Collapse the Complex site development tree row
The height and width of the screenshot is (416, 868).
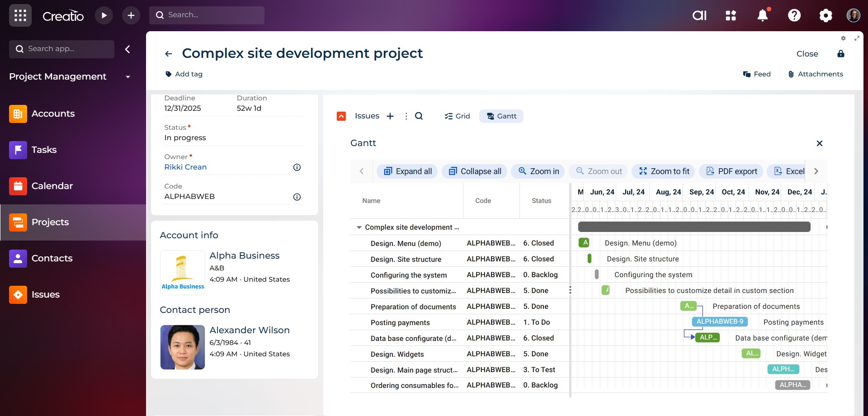point(359,227)
